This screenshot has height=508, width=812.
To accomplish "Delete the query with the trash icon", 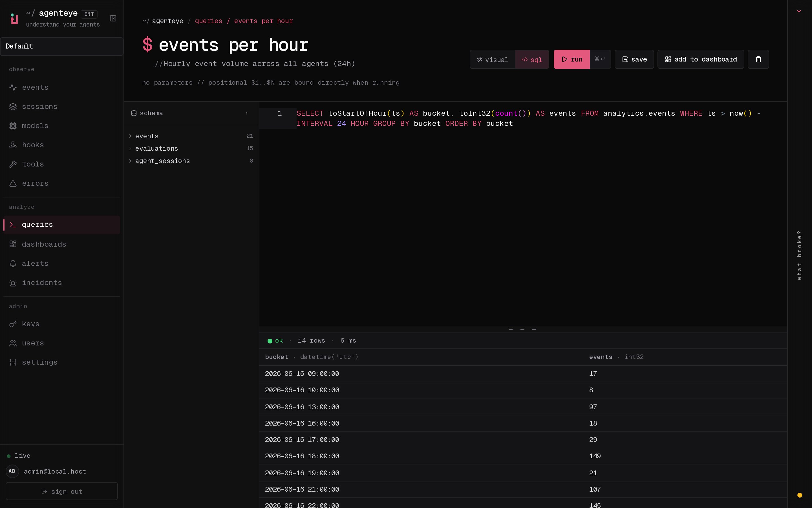I will pyautogui.click(x=758, y=60).
